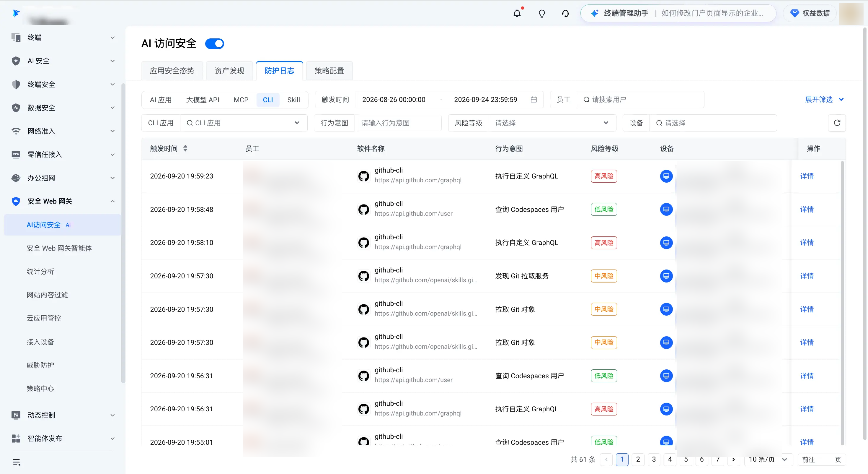The height and width of the screenshot is (474, 868).
Task: Open 威胁防护 in the sidebar
Action: 40,365
